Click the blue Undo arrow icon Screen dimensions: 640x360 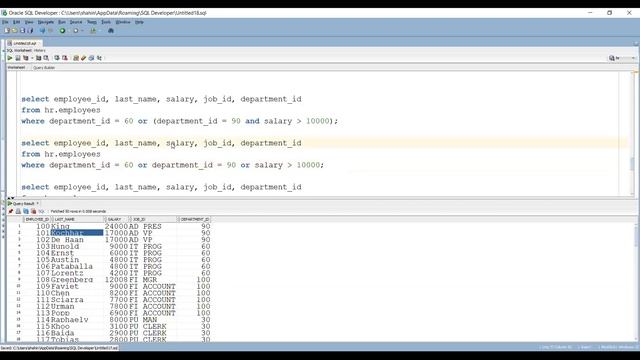pos(42,31)
